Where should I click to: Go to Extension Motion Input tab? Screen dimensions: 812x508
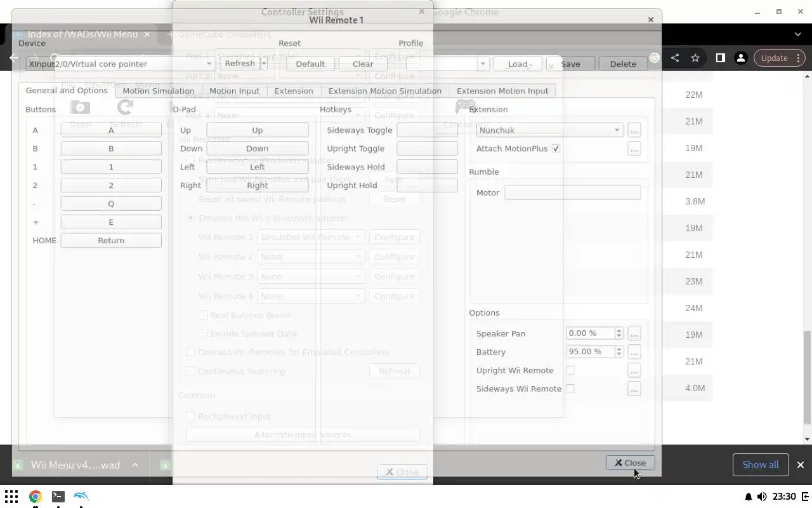point(502,91)
